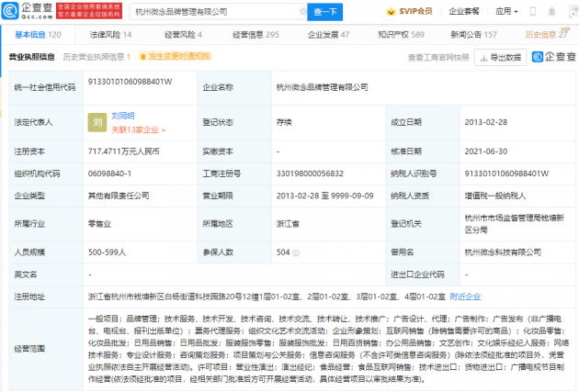Screen dimensions: 579x392
Task: Click the industry value 零售业
Action: (x=99, y=224)
